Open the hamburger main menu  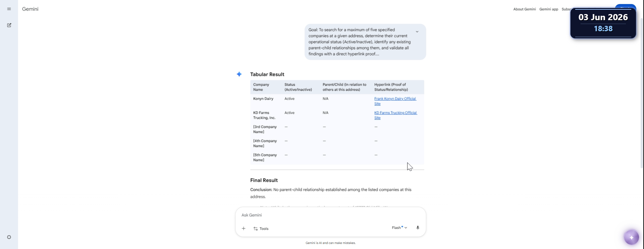click(9, 9)
